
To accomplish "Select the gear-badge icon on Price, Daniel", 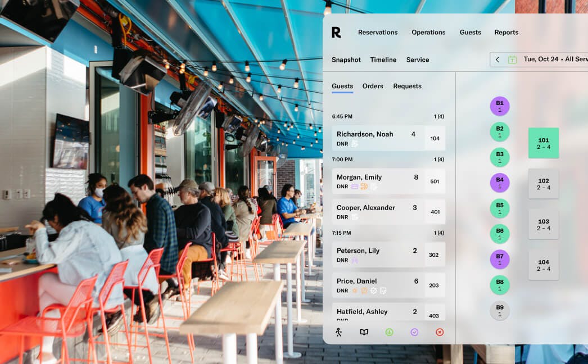I will click(x=373, y=290).
